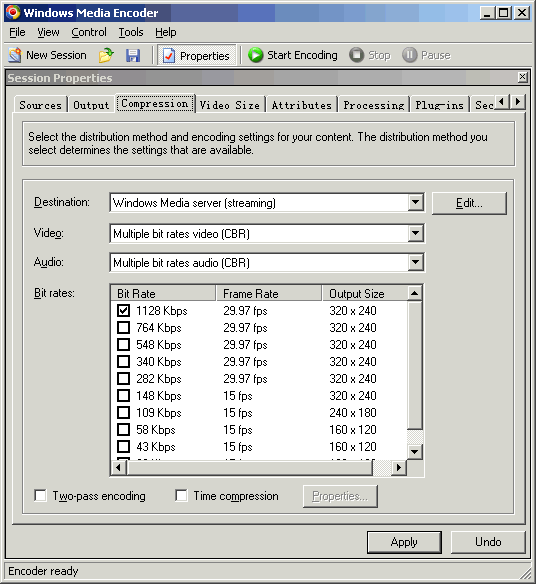Click bit rates list scroll up arrow

(415, 293)
